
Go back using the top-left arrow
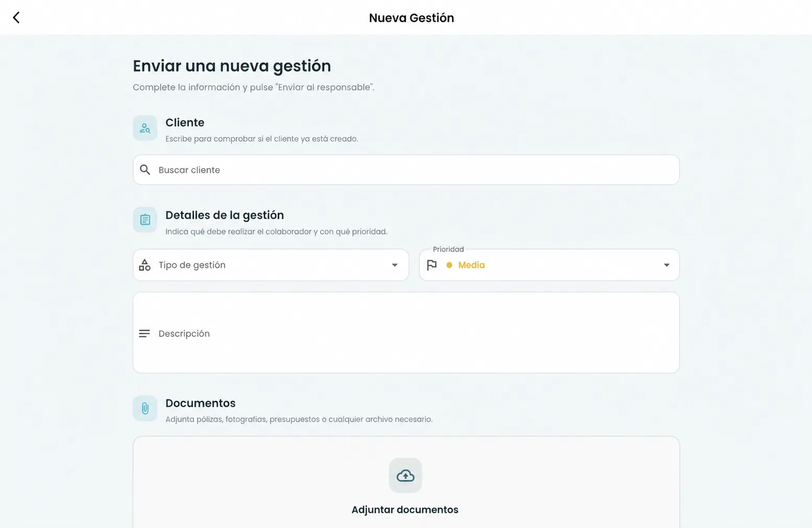click(16, 18)
